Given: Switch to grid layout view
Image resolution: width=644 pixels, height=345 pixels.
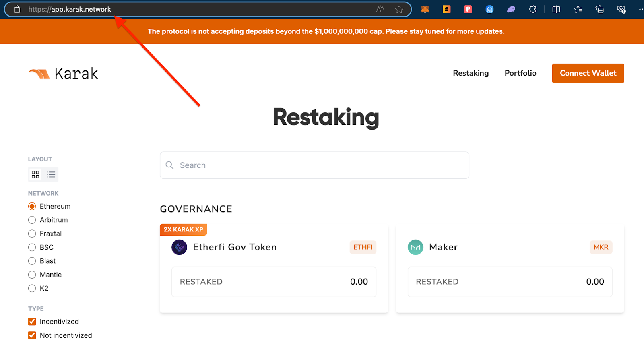Looking at the screenshot, I should (x=35, y=174).
